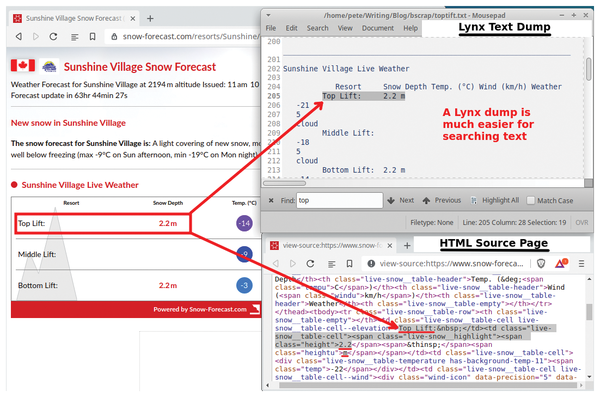Click the 'Middle Lift:' line in Mousepad
600x397 pixels.
(x=347, y=133)
